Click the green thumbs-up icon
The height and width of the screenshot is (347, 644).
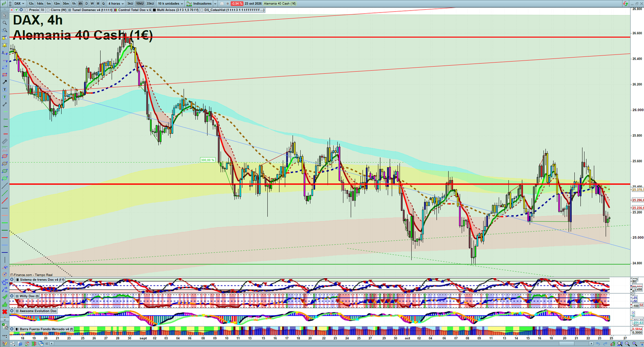pyautogui.click(x=4, y=304)
